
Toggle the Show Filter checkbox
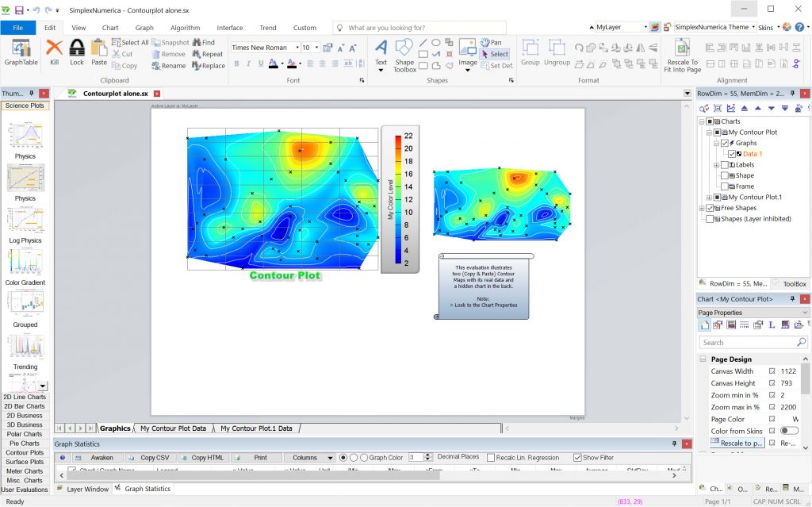[x=577, y=458]
